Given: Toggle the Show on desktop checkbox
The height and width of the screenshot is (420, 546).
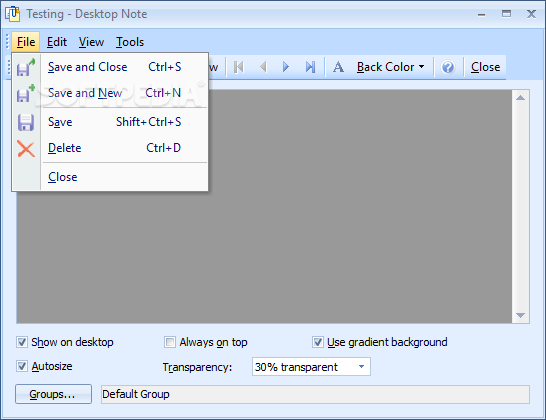Looking at the screenshot, I should (22, 342).
